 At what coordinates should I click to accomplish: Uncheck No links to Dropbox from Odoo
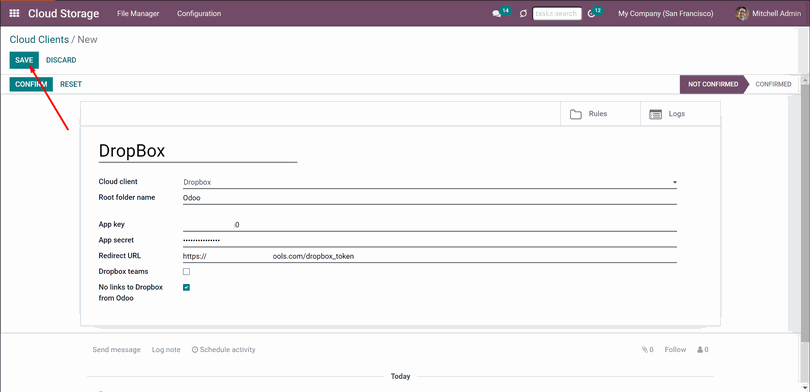click(x=186, y=288)
